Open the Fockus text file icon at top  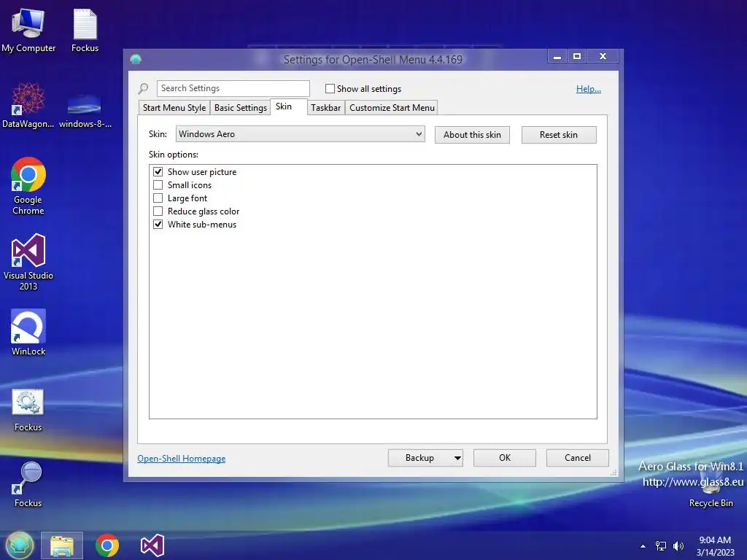[85, 31]
